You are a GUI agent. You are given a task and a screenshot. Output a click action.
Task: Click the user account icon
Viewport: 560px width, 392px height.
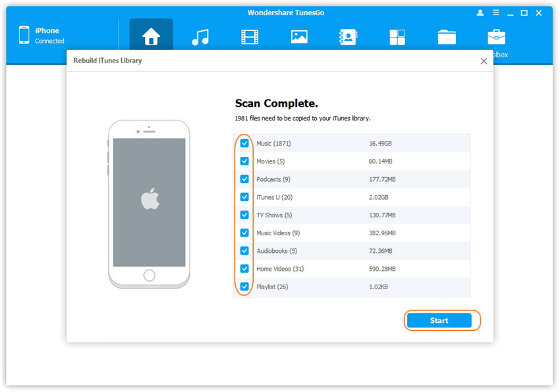479,13
